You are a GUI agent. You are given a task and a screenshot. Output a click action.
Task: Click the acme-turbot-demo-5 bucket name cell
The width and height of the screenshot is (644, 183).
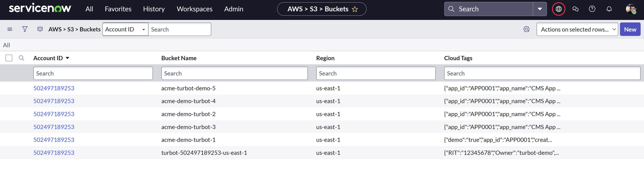coord(188,88)
